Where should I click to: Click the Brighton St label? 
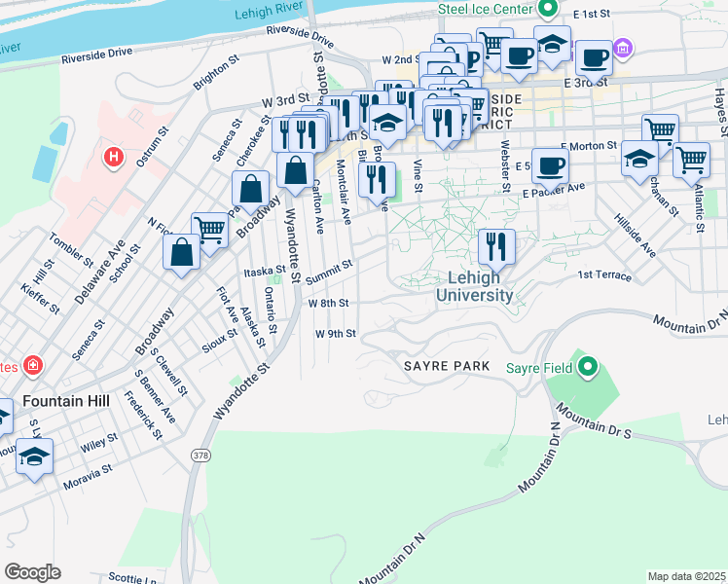click(216, 72)
